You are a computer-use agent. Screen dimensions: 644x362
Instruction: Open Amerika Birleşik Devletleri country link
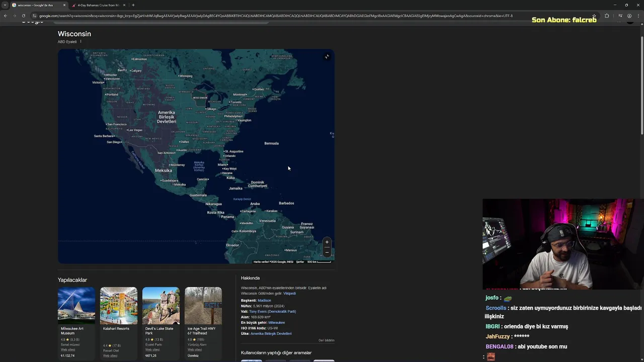point(271,333)
